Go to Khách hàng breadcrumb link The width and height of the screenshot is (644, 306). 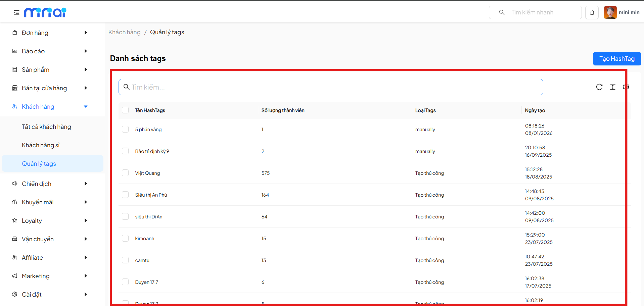click(124, 32)
